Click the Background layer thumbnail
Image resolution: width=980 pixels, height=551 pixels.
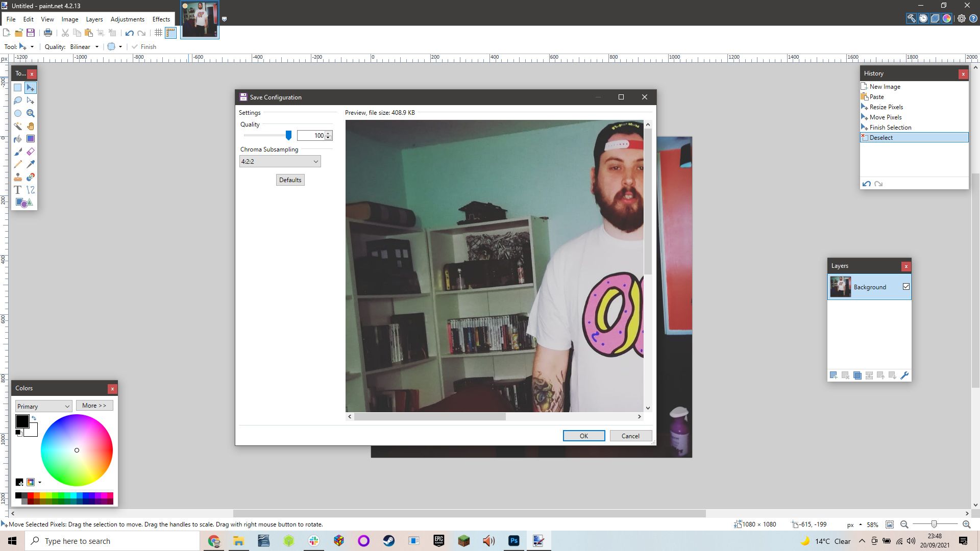[839, 287]
